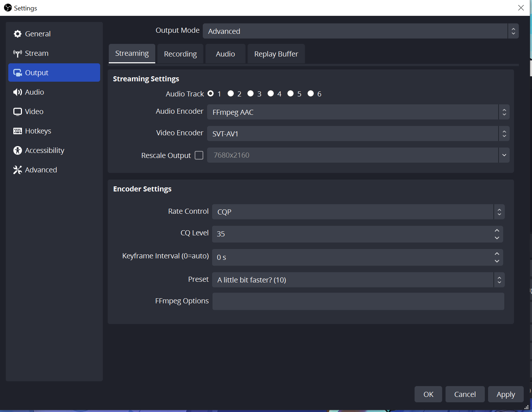Click the Output monitor icon
This screenshot has height=412, width=532.
(18, 73)
